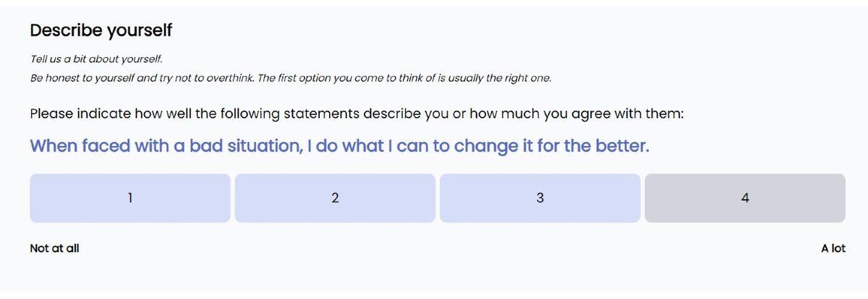
Task: Answer with the highest score button
Action: coord(744,198)
